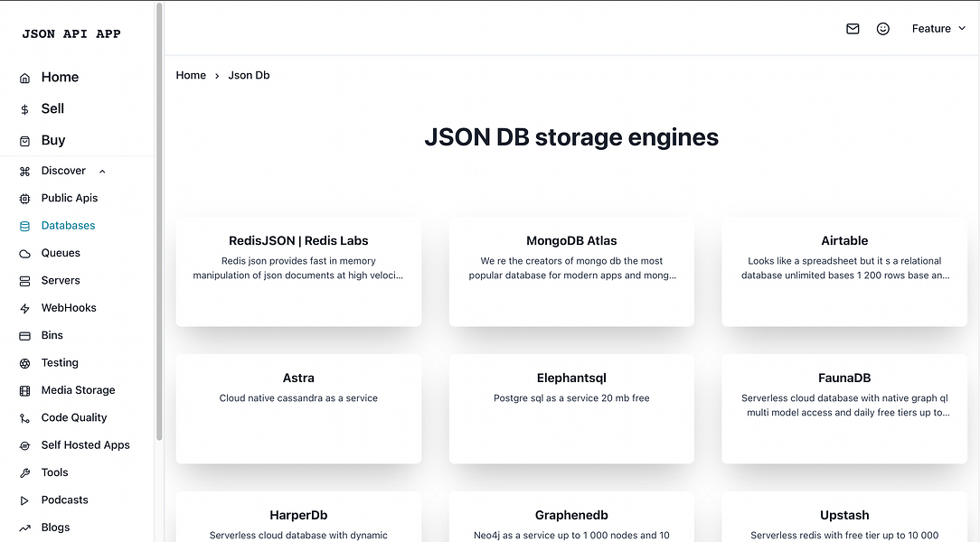Click the Public Apis chip icon
Viewport: 980px width, 542px height.
click(x=25, y=199)
